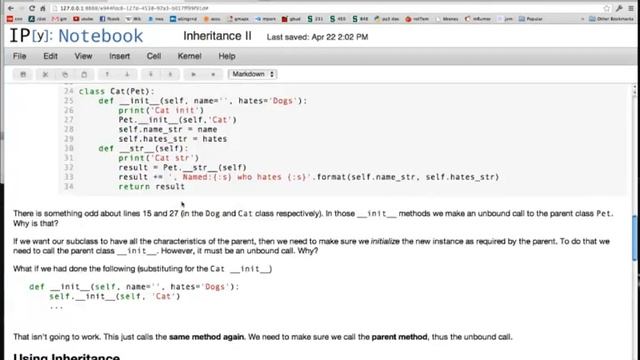
Task: Click the paragraph starting 'There is something odd'
Action: click(x=313, y=218)
